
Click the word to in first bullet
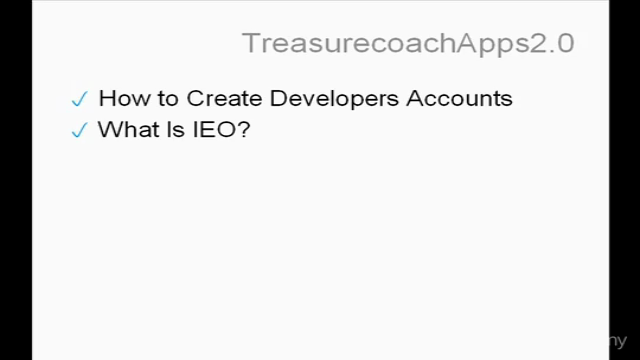coord(168,99)
